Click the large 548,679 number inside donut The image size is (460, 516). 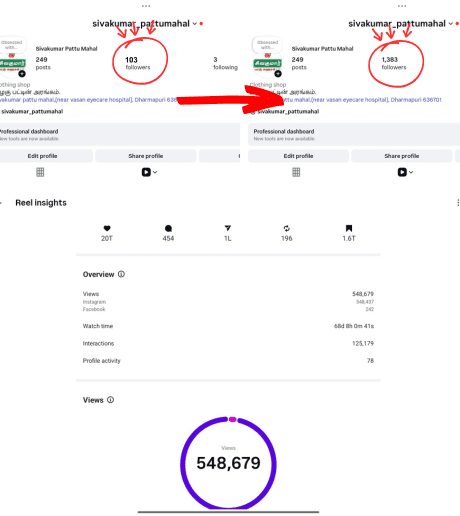click(x=228, y=463)
